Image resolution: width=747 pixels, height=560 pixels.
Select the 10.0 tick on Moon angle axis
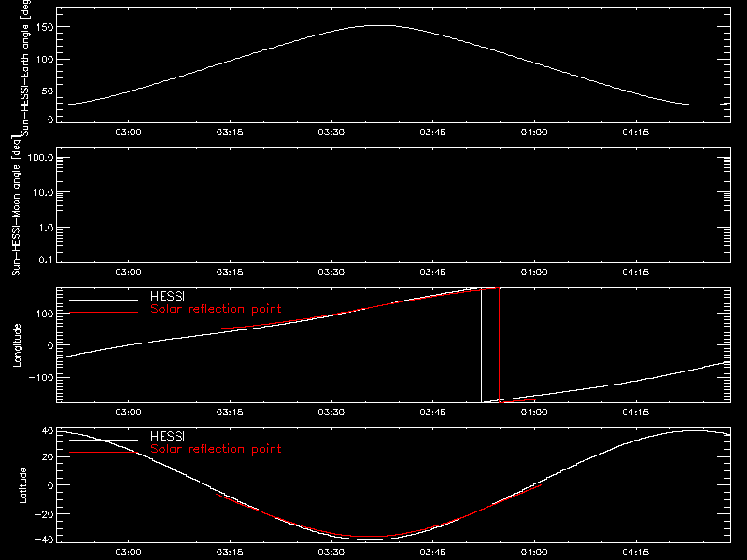pos(43,193)
